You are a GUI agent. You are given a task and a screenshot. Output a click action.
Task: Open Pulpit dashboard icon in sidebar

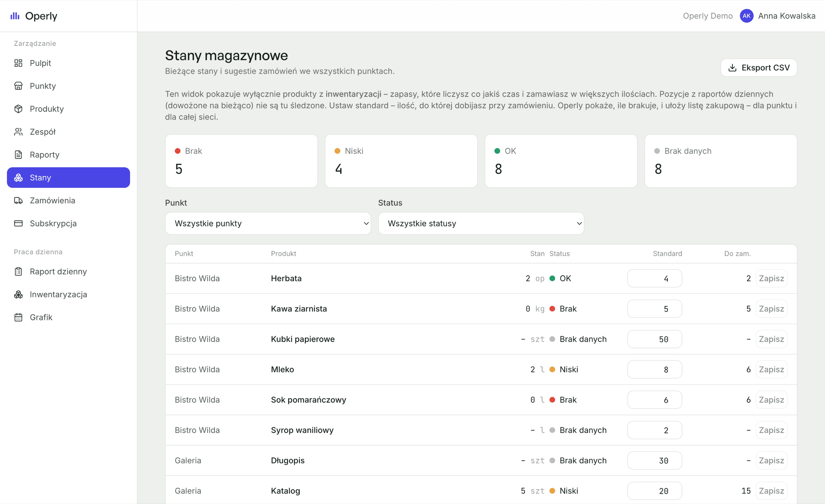coord(18,63)
